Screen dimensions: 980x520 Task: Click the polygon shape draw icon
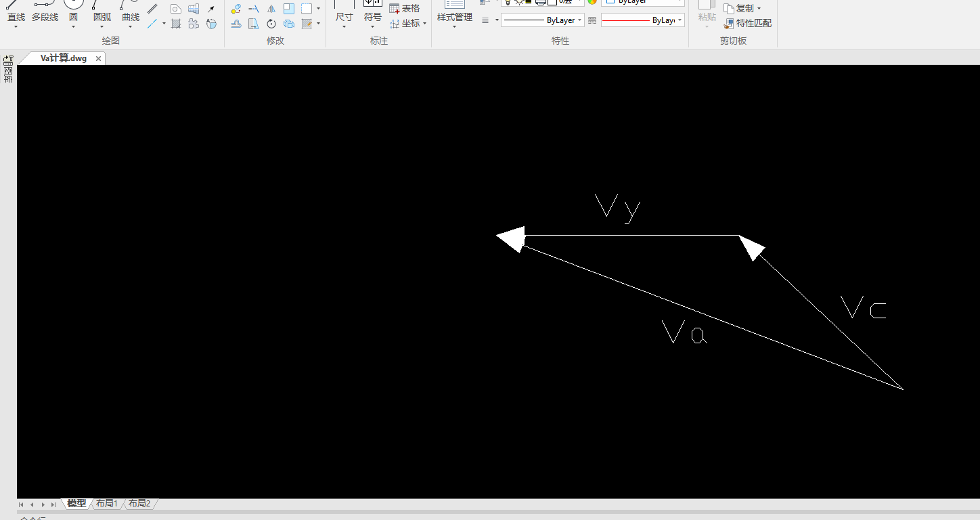point(176,9)
